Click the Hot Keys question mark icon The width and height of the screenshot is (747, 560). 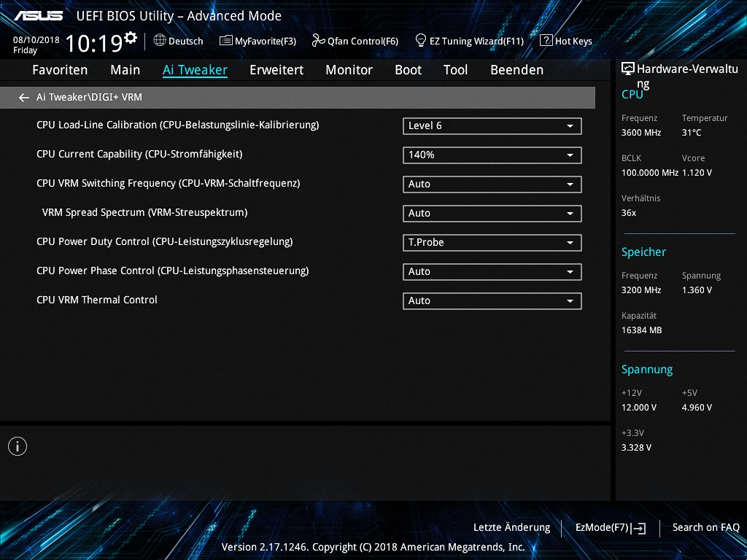(546, 41)
